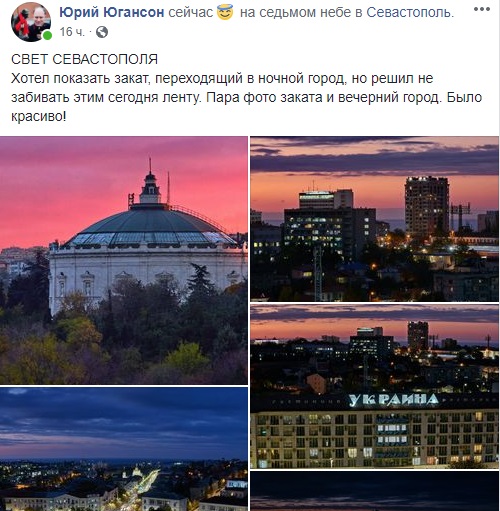Viewport: 500px width, 511px height.
Task: Click the post description ending with красиво!
Action: pyautogui.click(x=247, y=97)
